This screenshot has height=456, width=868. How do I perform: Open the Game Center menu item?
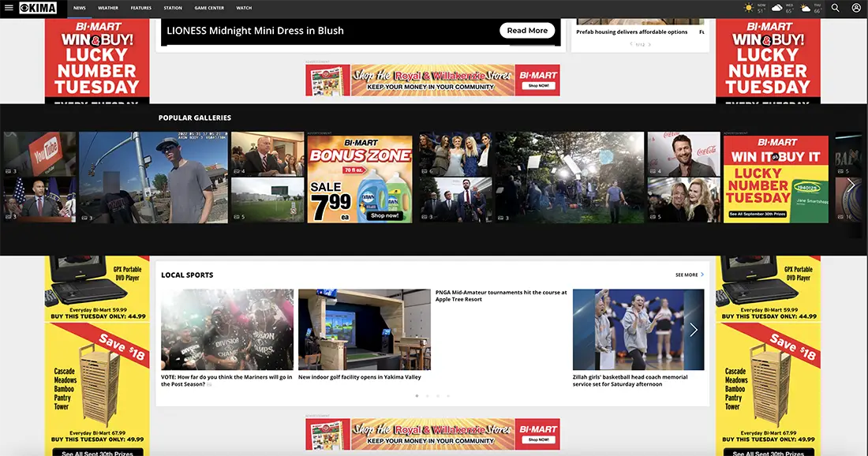click(209, 9)
